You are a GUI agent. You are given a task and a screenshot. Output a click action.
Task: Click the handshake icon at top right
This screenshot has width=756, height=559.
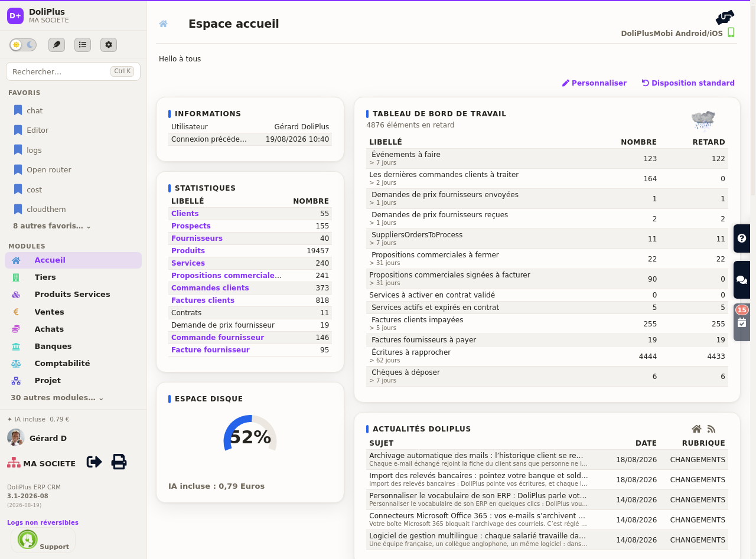725,17
